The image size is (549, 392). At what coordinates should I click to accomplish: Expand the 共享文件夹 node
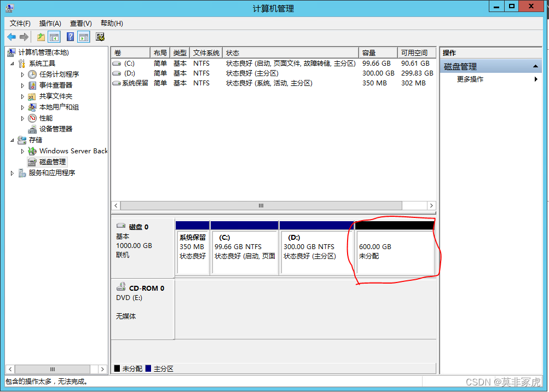(x=22, y=96)
